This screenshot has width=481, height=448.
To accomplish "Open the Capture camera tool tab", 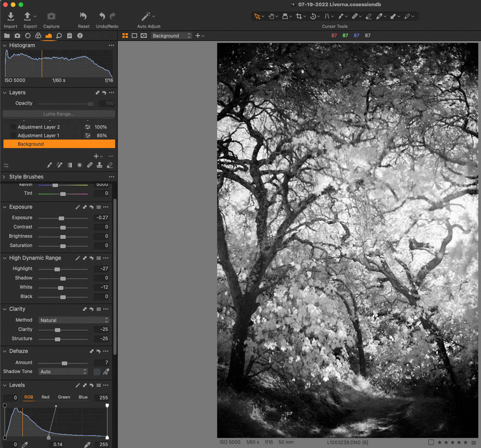I will click(17, 36).
